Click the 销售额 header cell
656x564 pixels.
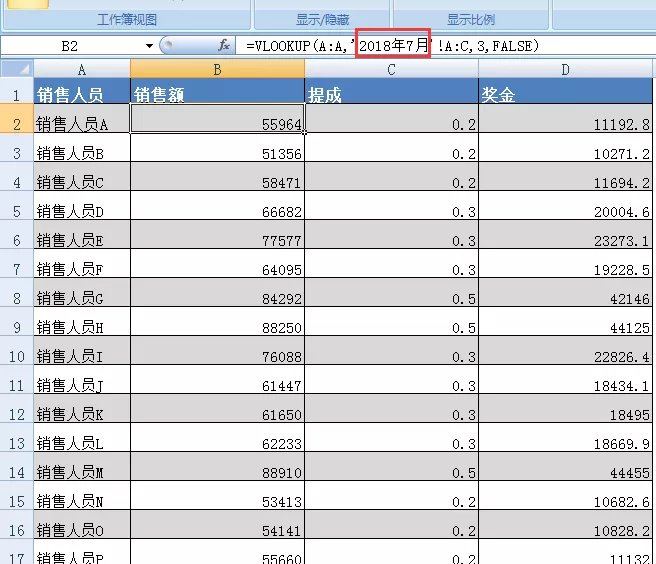click(x=218, y=91)
